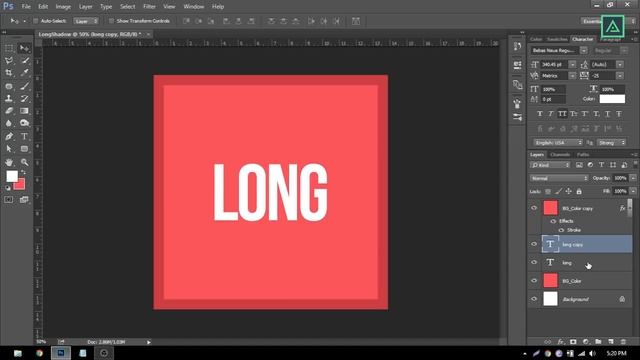Switch to the Channels tab
The image size is (640, 360).
(x=560, y=155)
